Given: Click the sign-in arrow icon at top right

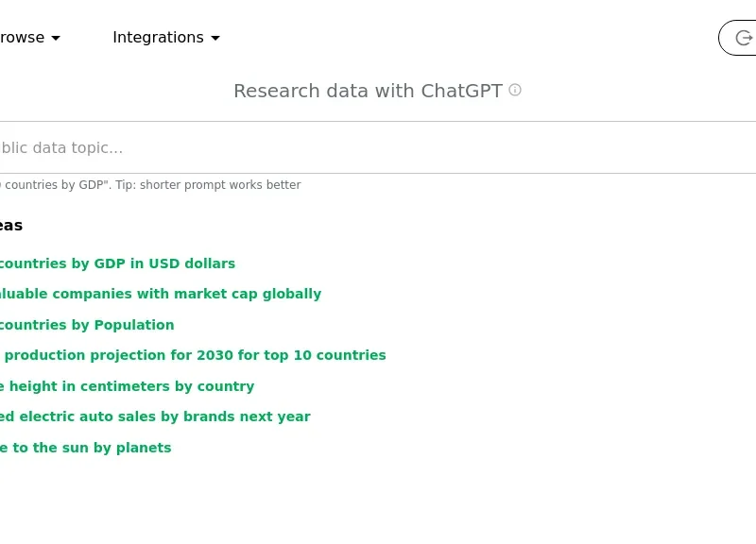Looking at the screenshot, I should pyautogui.click(x=744, y=38).
